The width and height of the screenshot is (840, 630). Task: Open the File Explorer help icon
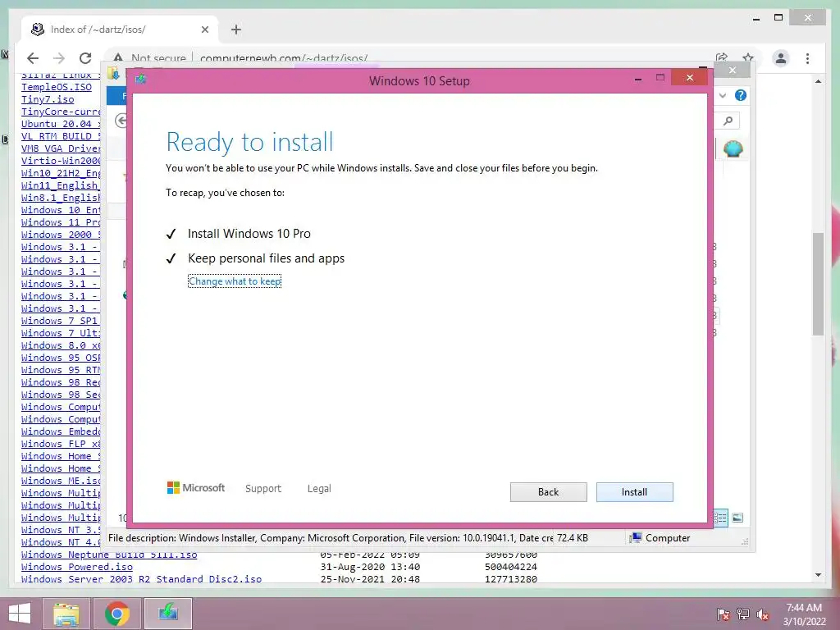(x=741, y=95)
